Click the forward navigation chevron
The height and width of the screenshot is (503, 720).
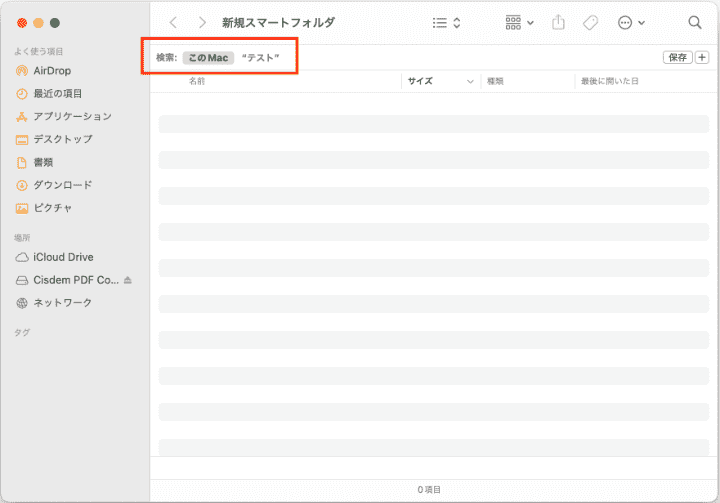[203, 22]
